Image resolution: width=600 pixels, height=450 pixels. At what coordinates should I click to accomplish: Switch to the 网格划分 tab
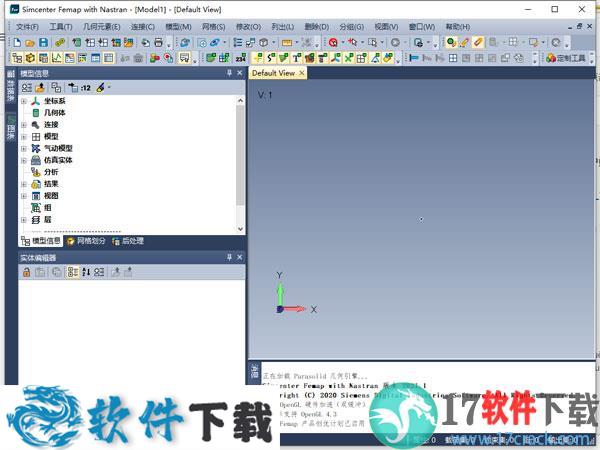click(x=86, y=241)
